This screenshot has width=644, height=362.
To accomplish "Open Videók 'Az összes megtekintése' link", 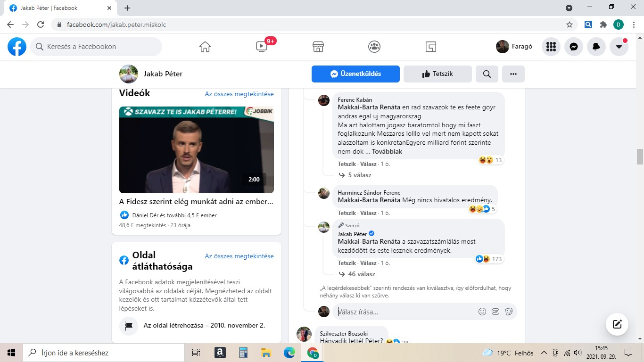I will (x=239, y=94).
